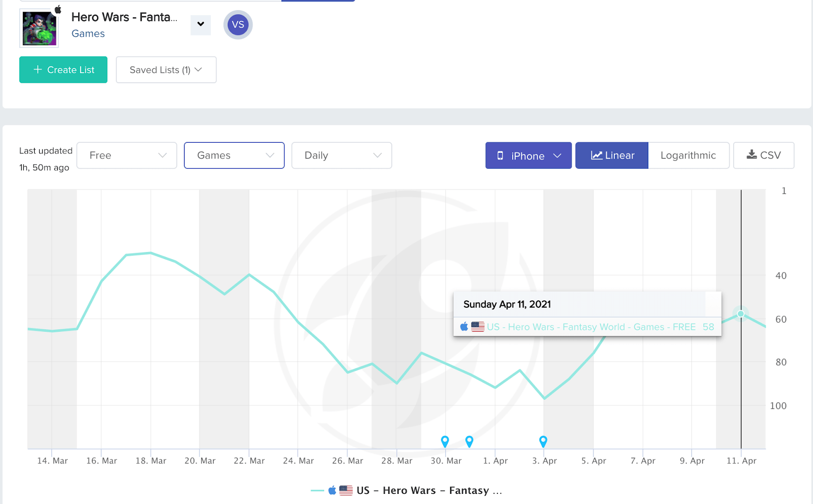Click the 'Sunday Apr 11, 2021' tooltip header
This screenshot has height=504, width=813.
tap(507, 304)
